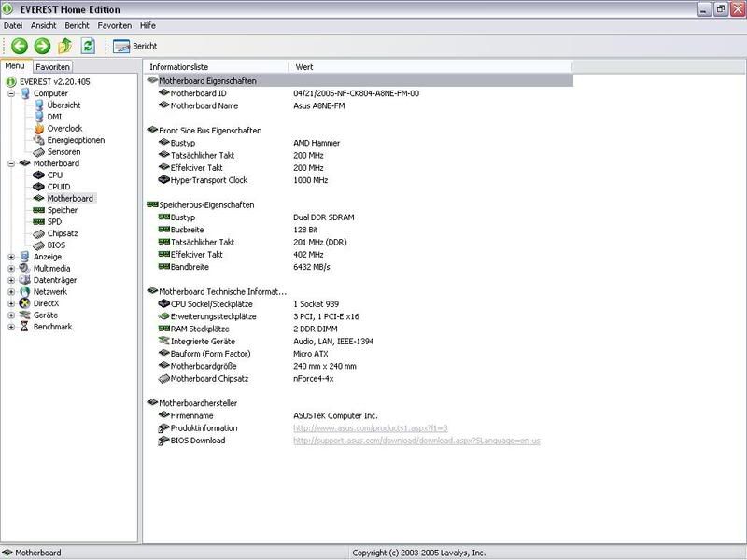Expand the Netzwerk tree node

(x=11, y=292)
